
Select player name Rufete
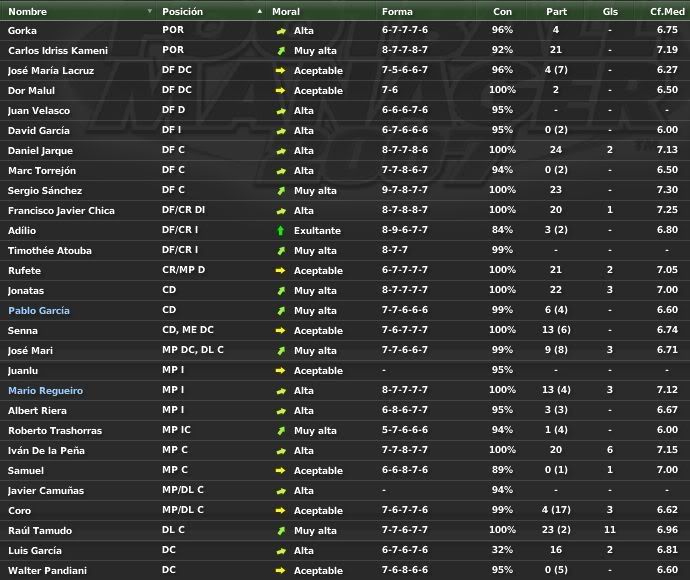[x=24, y=271]
